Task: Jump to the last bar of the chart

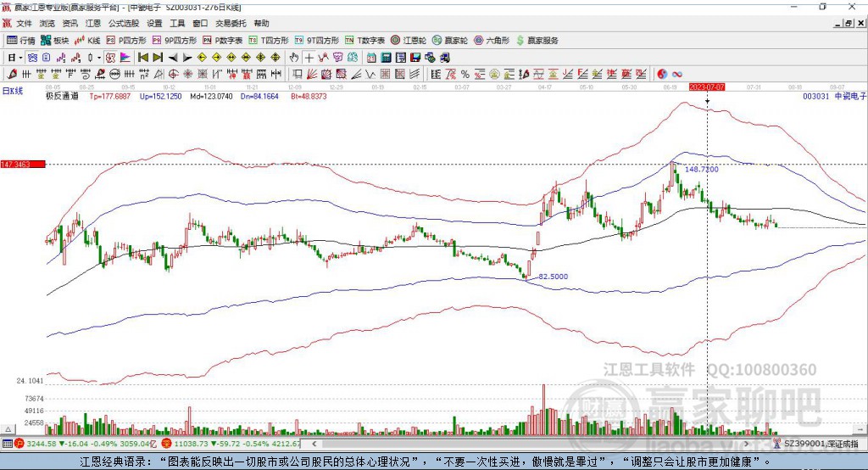Action: (158, 58)
